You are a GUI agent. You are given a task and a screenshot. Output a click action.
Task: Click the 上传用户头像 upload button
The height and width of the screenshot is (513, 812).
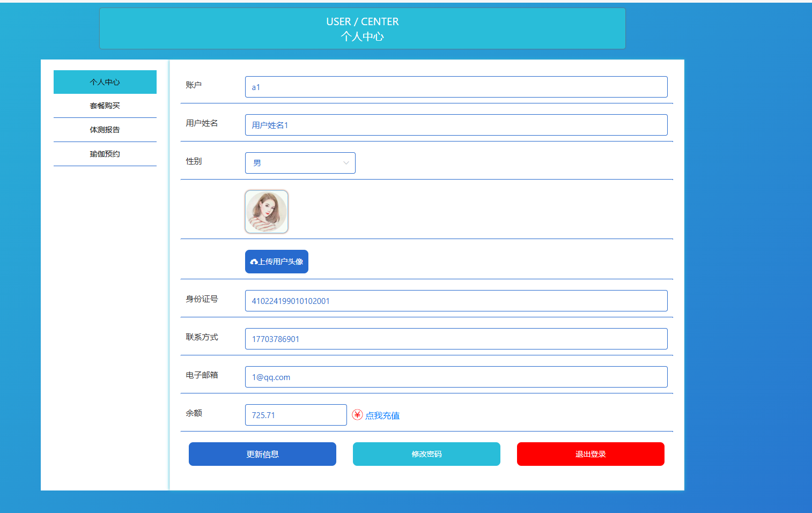(277, 262)
